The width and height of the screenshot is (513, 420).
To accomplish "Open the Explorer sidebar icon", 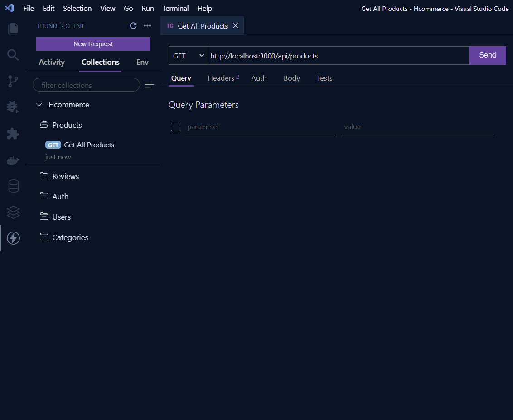I will pyautogui.click(x=13, y=29).
